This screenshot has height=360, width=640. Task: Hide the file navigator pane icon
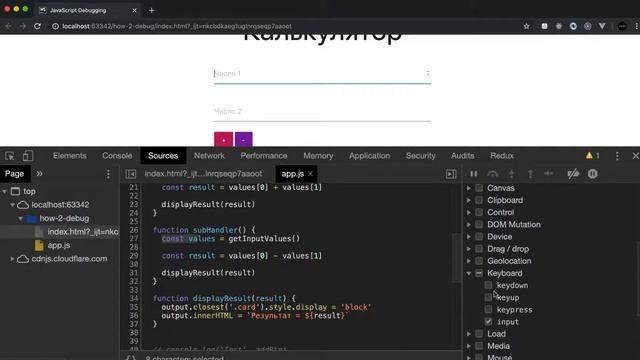[131, 174]
